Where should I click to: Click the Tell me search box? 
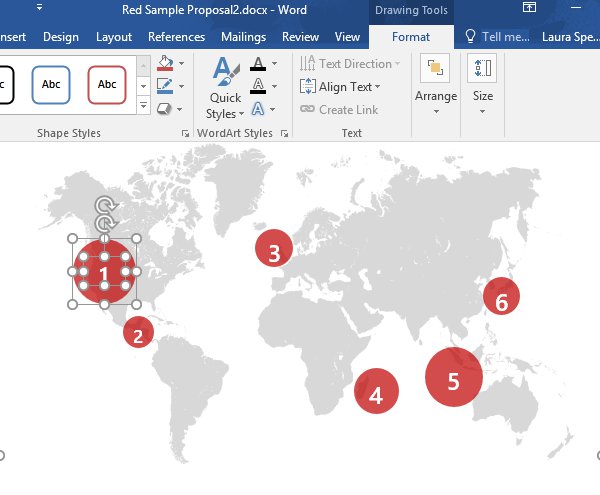click(x=497, y=37)
